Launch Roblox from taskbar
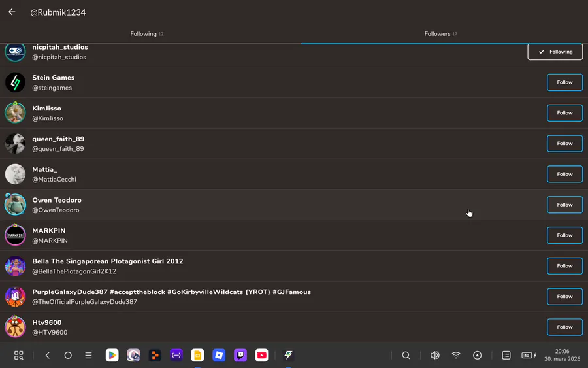This screenshot has width=588, height=368. 219,355
